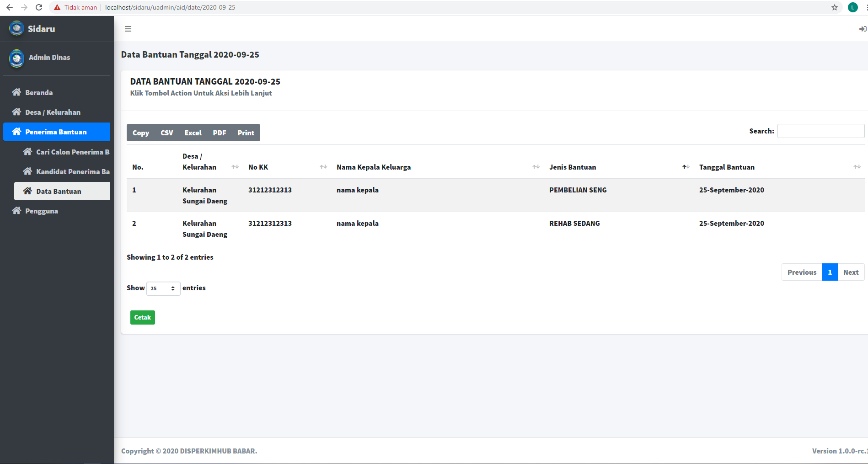Open the Chrome profile avatar icon
This screenshot has width=868, height=464.
pyautogui.click(x=852, y=7)
